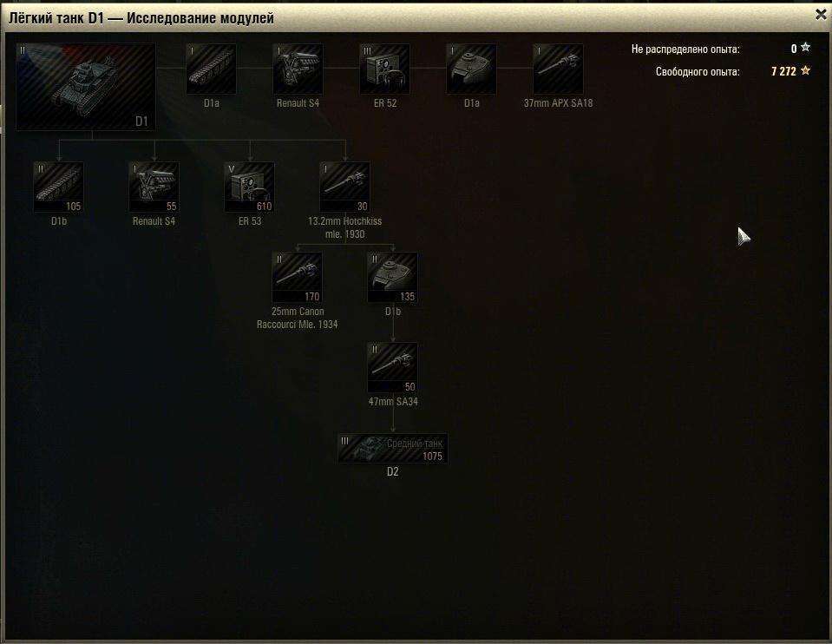Research 25mm Canon Raccourci Mle. 1934 gun
This screenshot has height=644, width=832.
(x=297, y=278)
